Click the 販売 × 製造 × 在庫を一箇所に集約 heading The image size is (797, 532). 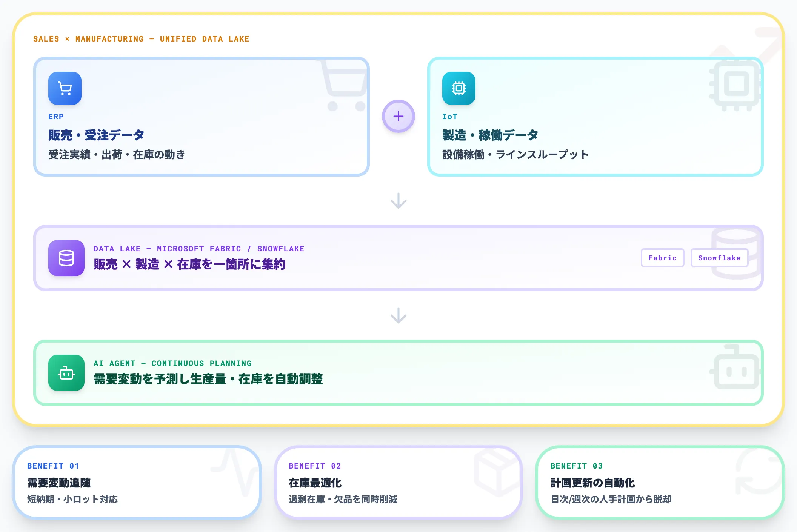point(189,264)
